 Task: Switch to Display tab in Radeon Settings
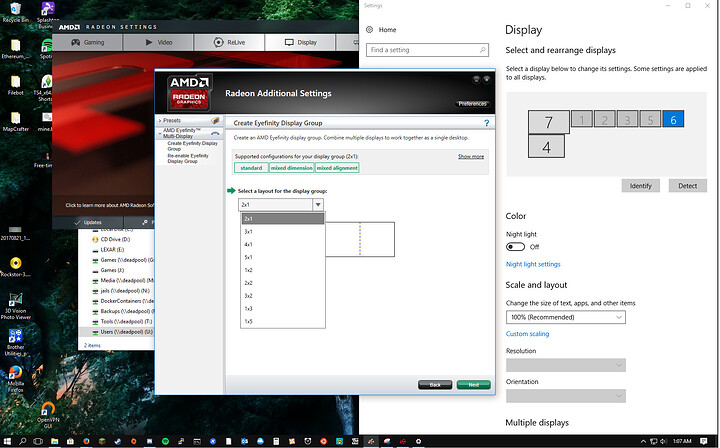click(x=300, y=42)
